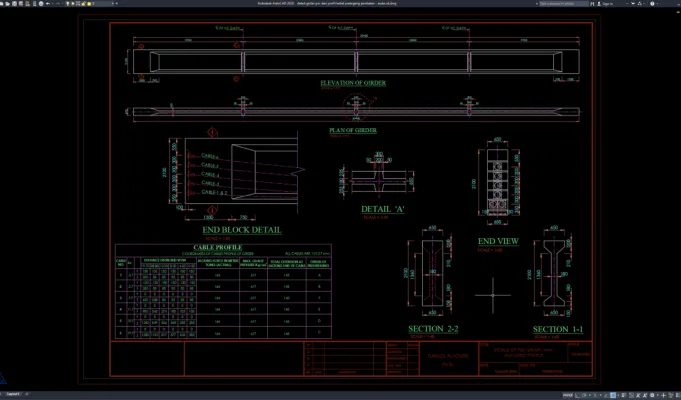Open Object Snap settings dropdown arrow
The width and height of the screenshot is (681, 400).
click(618, 395)
